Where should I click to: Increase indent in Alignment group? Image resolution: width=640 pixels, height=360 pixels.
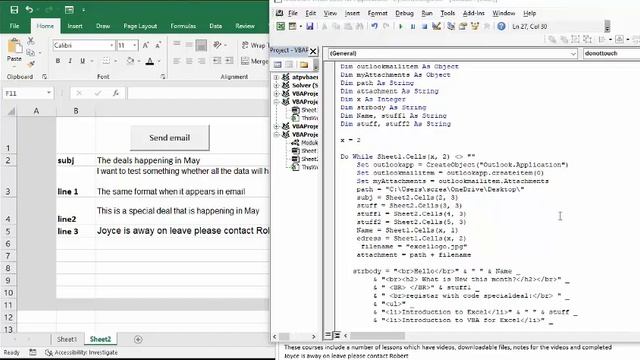(229, 61)
